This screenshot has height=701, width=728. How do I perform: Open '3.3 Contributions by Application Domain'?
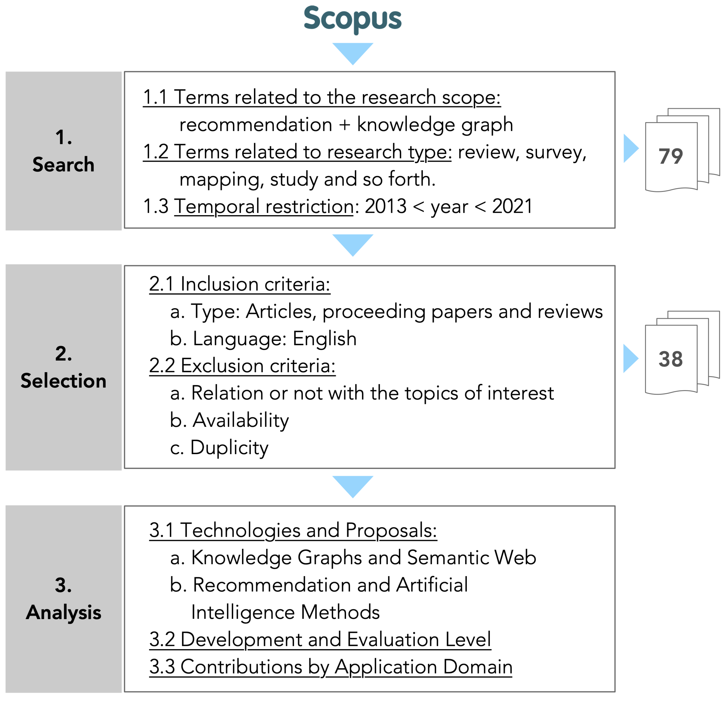click(x=331, y=667)
